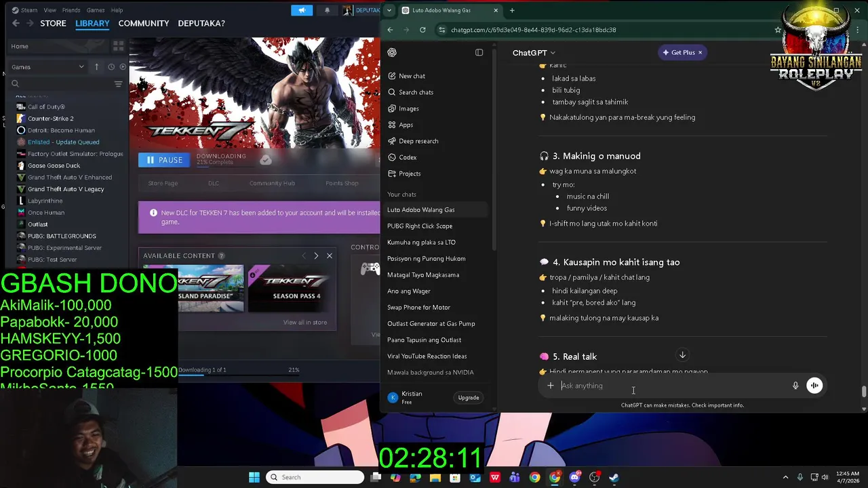
Task: Click the plus attach button in ChatGPT composer
Action: (551, 386)
